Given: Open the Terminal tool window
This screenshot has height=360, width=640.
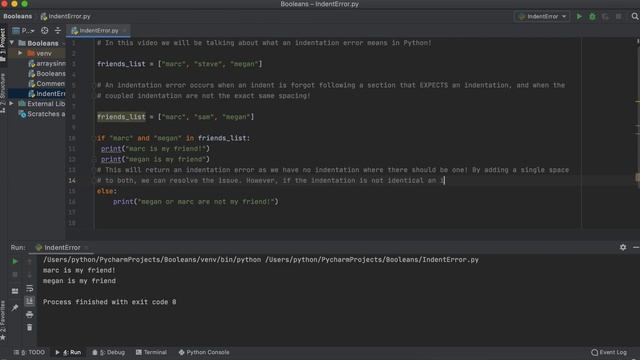Looking at the screenshot, I should tap(151, 352).
